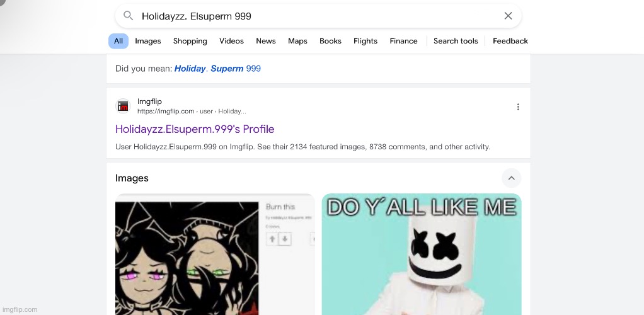The image size is (644, 315).
Task: Clear the search query with X icon
Action: (508, 16)
